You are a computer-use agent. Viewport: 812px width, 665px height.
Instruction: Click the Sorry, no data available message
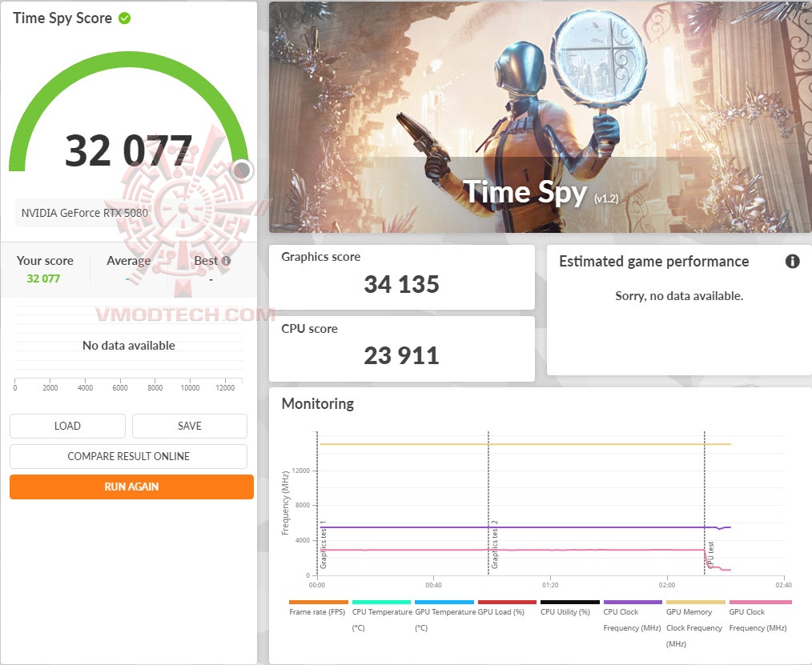coord(679,296)
